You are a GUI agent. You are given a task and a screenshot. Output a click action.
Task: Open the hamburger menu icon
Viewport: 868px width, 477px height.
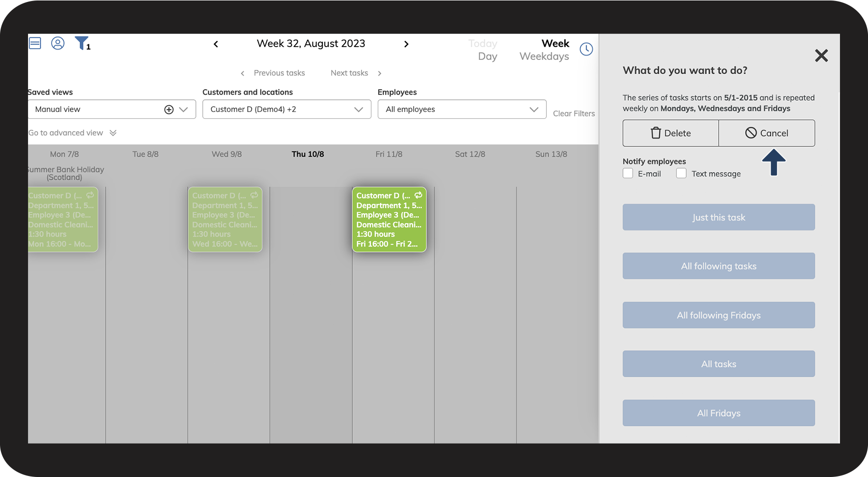point(35,43)
